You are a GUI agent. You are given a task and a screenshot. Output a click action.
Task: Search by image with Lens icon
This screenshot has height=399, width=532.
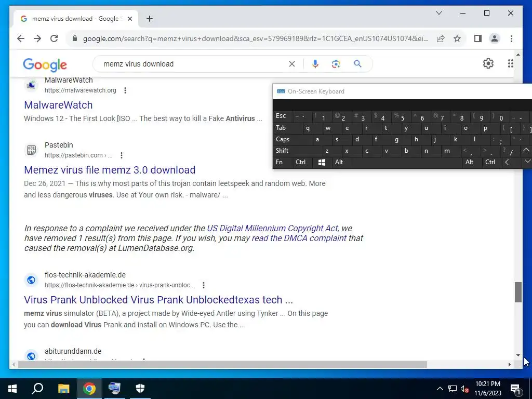(x=336, y=64)
